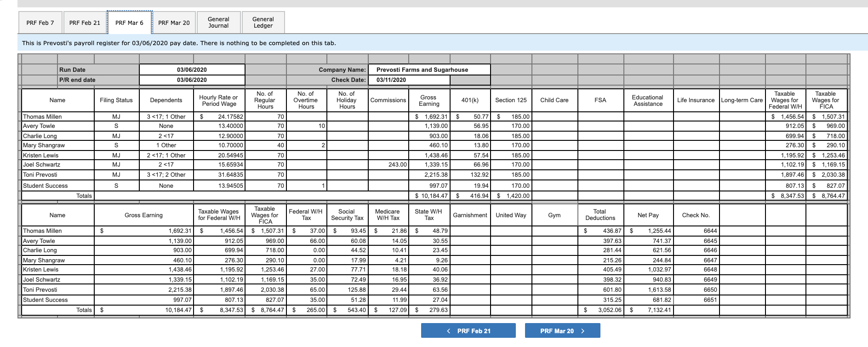This screenshot has width=868, height=347.
Task: Click the Check No. column header
Action: tap(696, 215)
